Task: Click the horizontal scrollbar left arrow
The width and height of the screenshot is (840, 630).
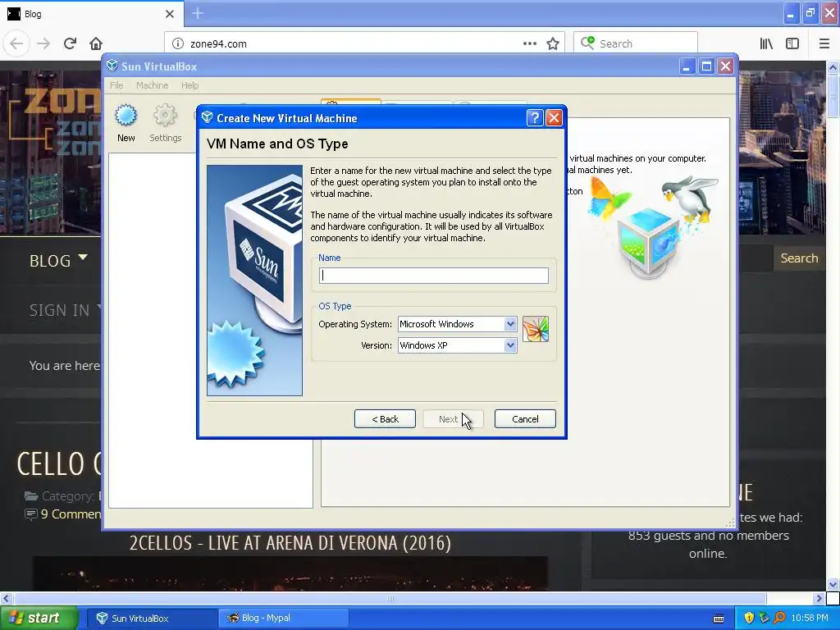Action: click(x=7, y=598)
